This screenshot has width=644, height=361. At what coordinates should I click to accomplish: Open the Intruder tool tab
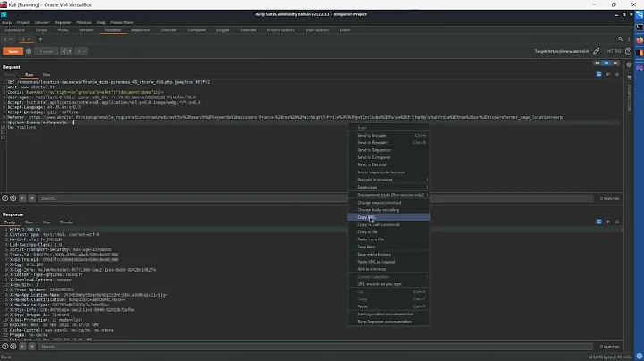tap(86, 30)
